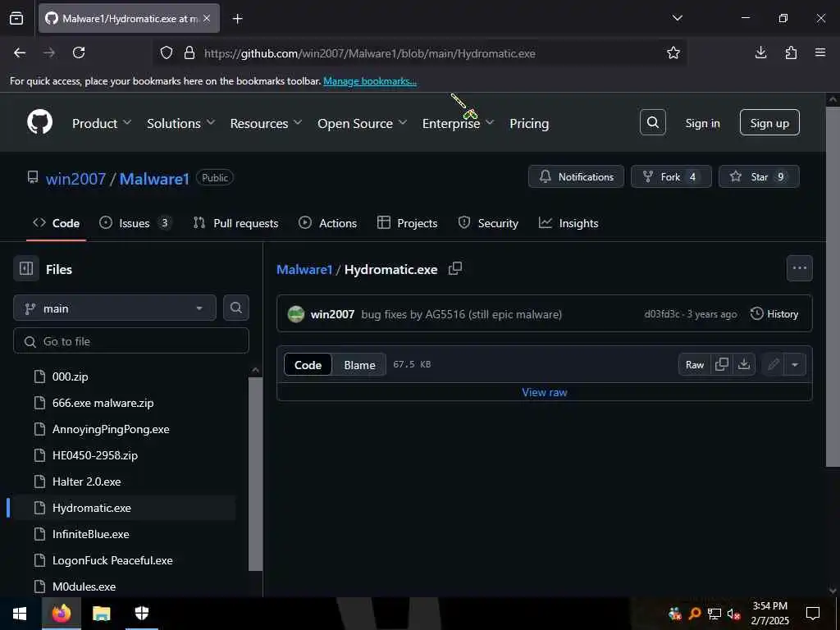Open Windows Security shield in taskbar

(141, 613)
